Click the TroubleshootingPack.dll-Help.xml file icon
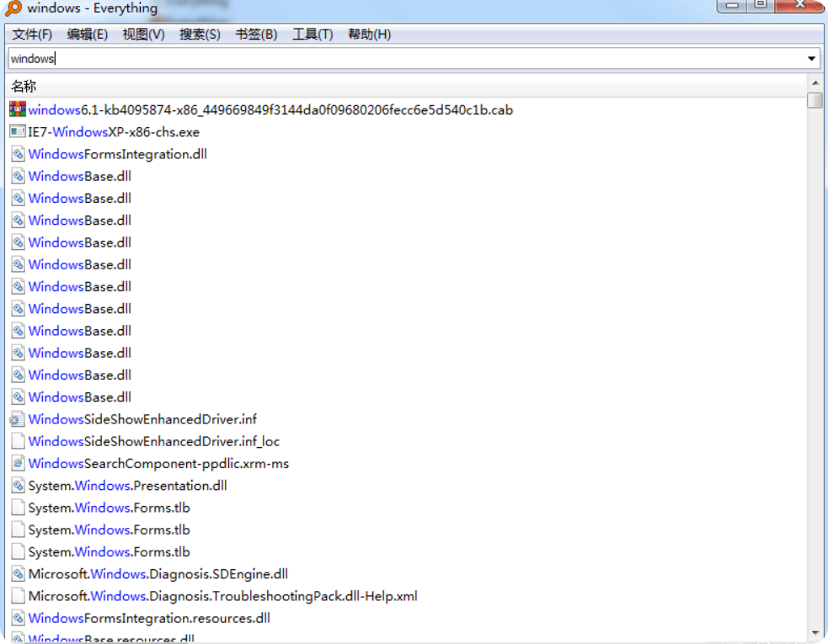Screen dimensions: 828x644 [18, 596]
